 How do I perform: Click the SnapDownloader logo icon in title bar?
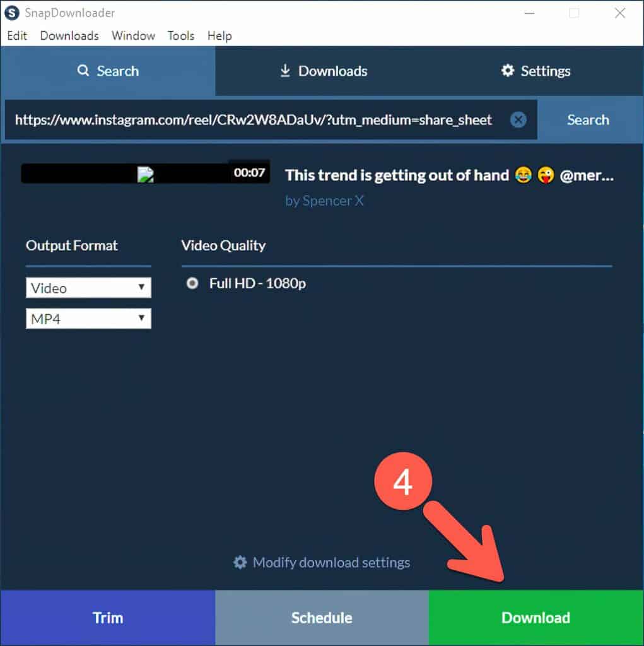(x=11, y=13)
